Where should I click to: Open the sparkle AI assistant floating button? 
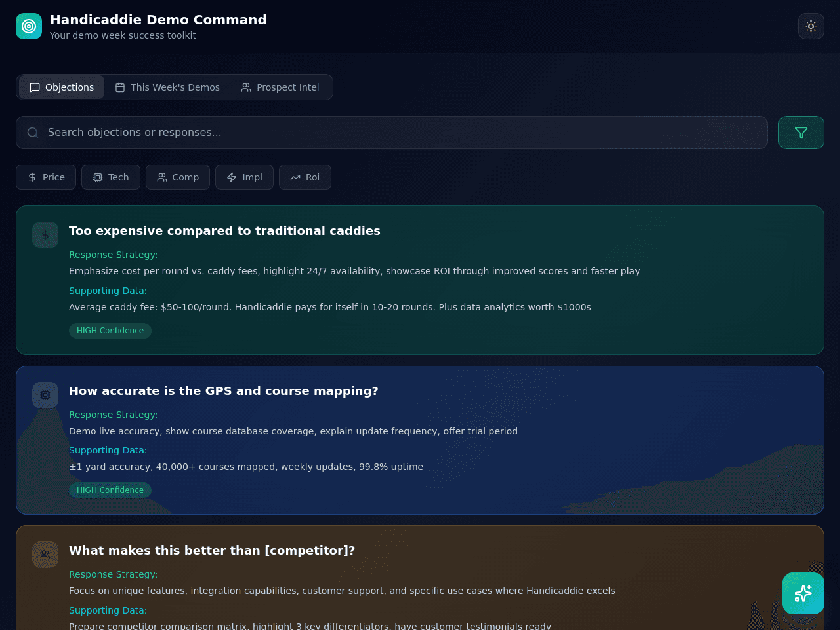[x=803, y=593]
